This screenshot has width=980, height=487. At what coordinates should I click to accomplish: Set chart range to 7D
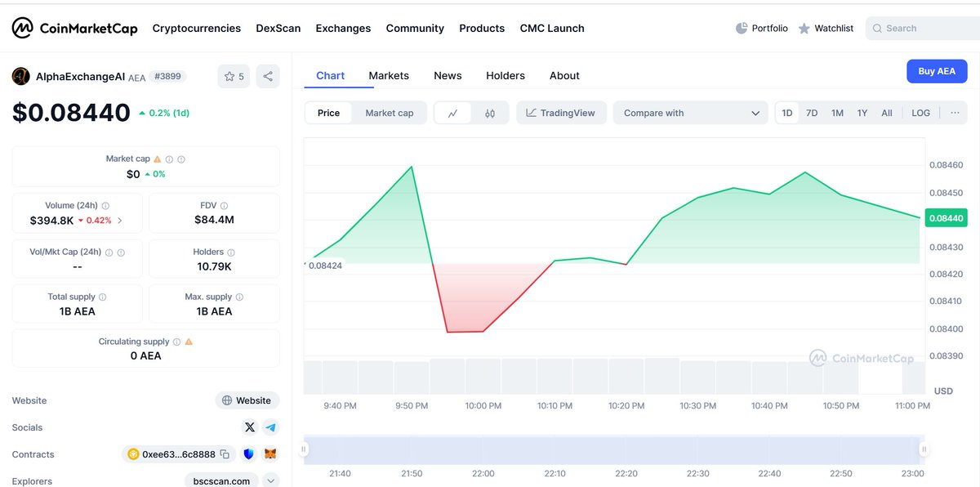click(812, 113)
